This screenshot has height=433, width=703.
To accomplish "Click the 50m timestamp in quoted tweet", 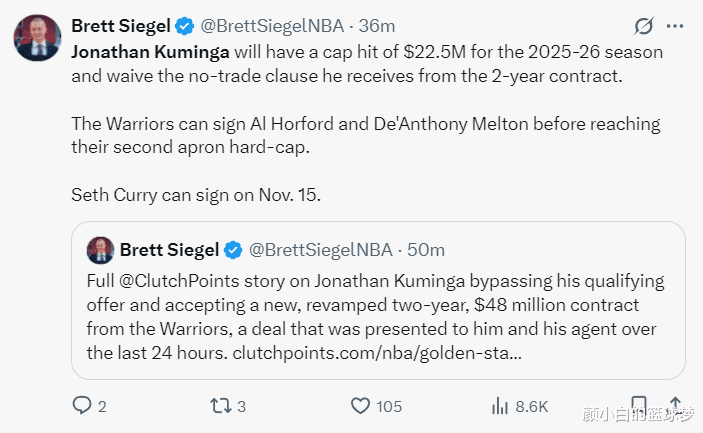I will [x=426, y=249].
